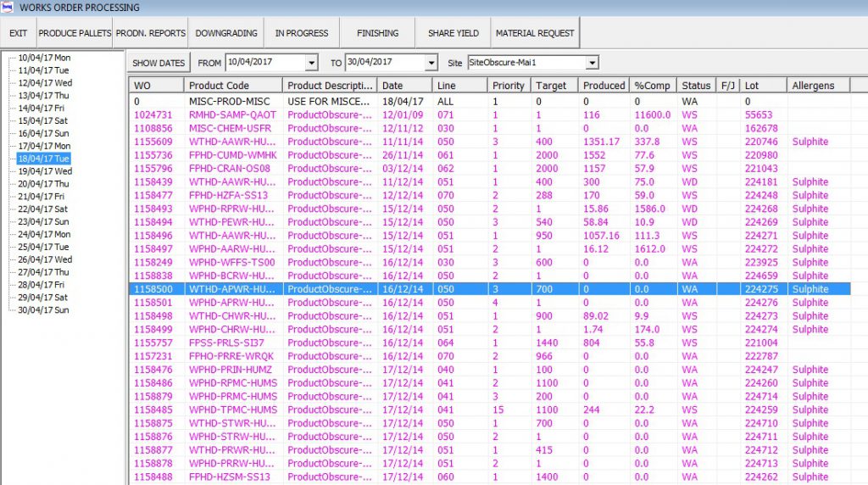868x485 pixels.
Task: Open the FINISHING toolbar option
Action: click(377, 33)
